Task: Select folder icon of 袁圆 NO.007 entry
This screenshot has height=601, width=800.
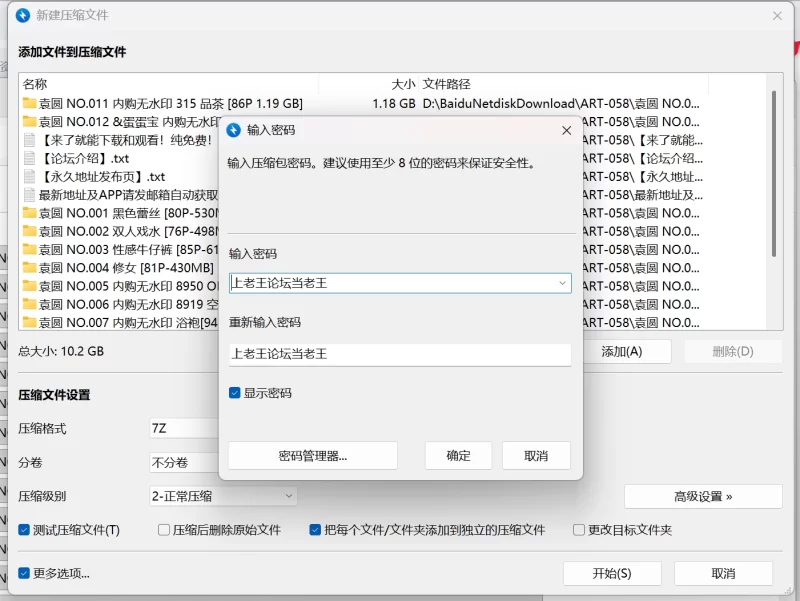Action: pos(29,322)
